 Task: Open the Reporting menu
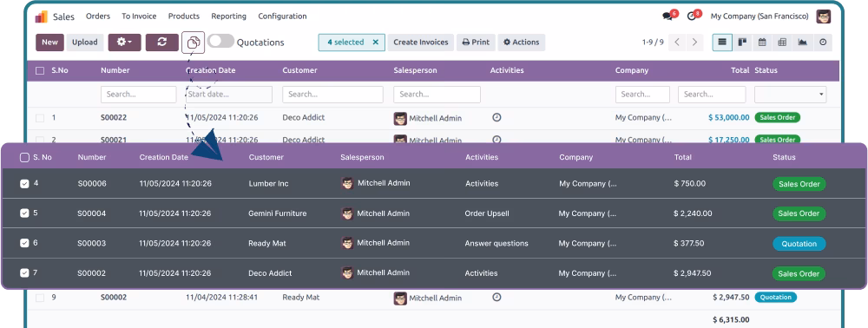coord(228,16)
